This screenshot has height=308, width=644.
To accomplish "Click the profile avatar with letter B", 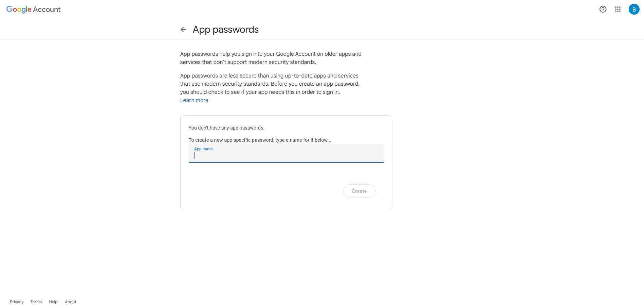I will pyautogui.click(x=634, y=9).
